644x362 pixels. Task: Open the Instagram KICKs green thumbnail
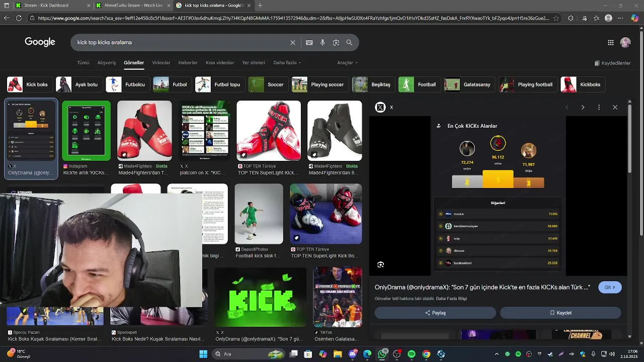pyautogui.click(x=86, y=131)
